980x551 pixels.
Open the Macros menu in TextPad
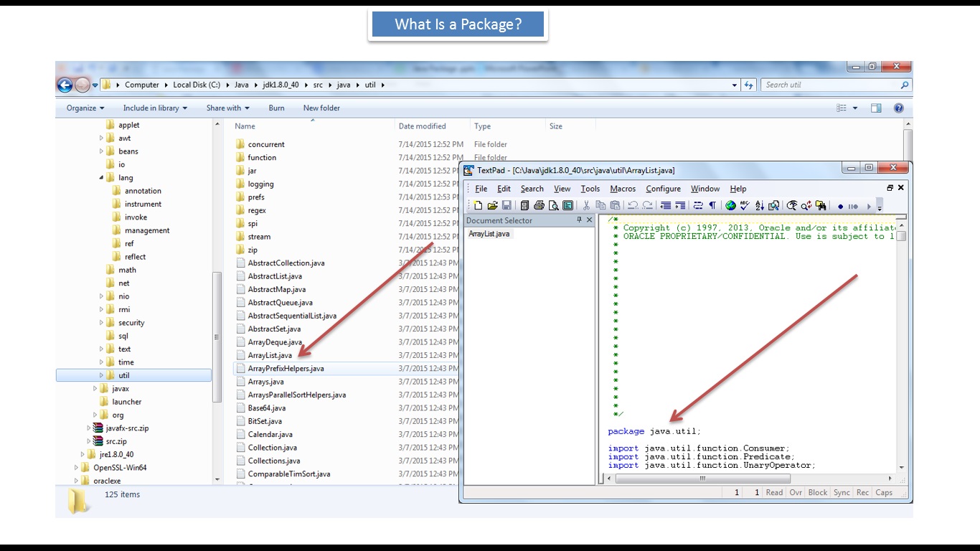click(x=623, y=189)
